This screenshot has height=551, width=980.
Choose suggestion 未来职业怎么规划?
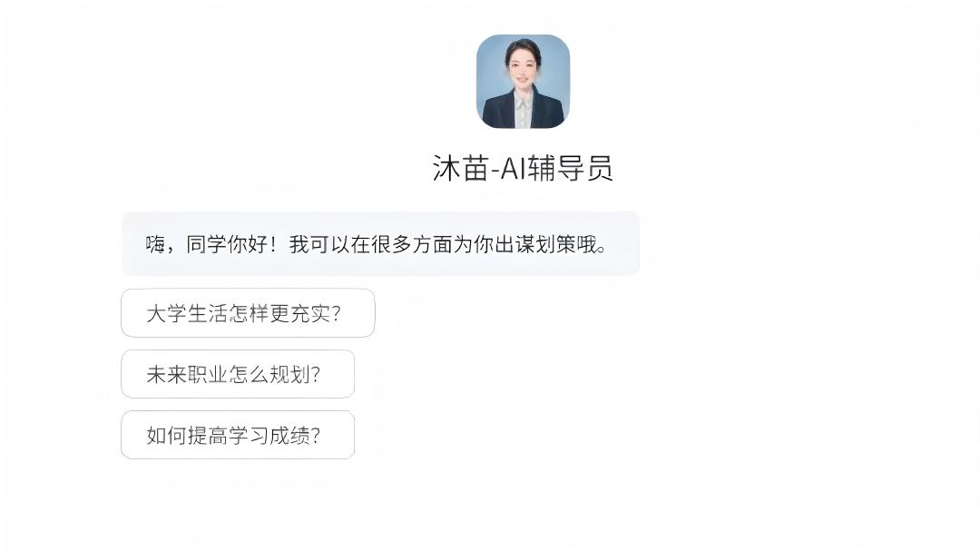coord(238,374)
